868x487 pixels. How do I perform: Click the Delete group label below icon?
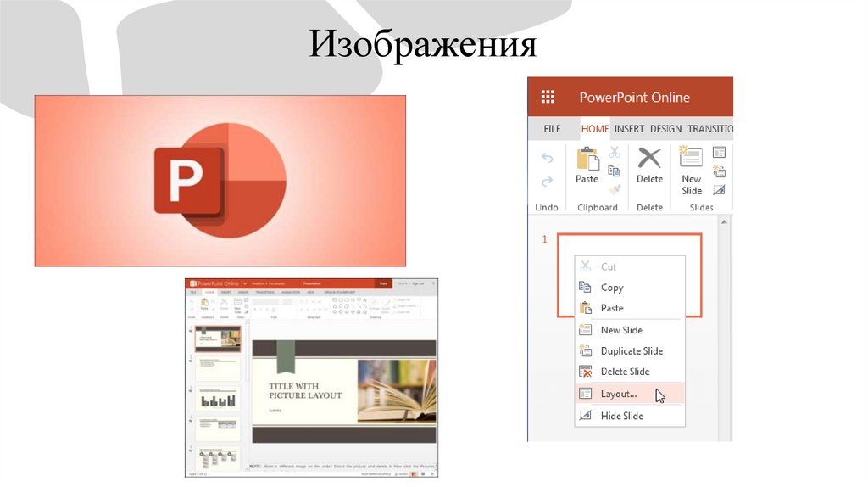coord(649,207)
